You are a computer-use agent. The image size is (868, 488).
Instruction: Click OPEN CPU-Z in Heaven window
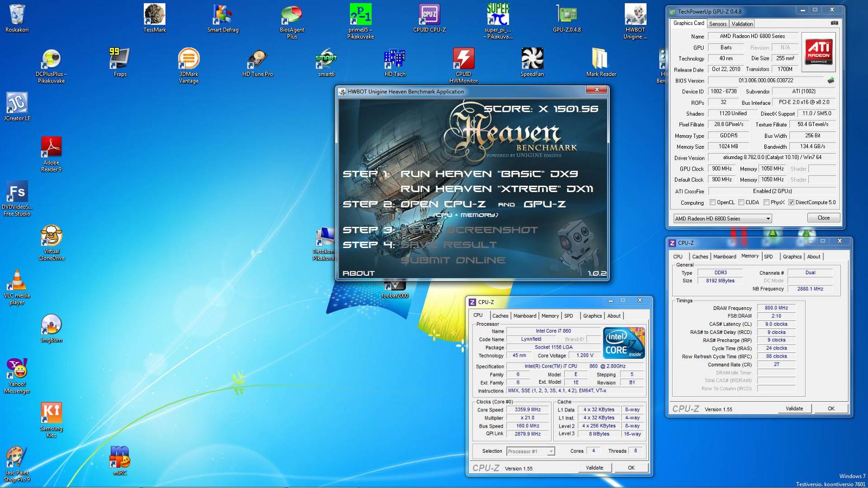(x=443, y=204)
